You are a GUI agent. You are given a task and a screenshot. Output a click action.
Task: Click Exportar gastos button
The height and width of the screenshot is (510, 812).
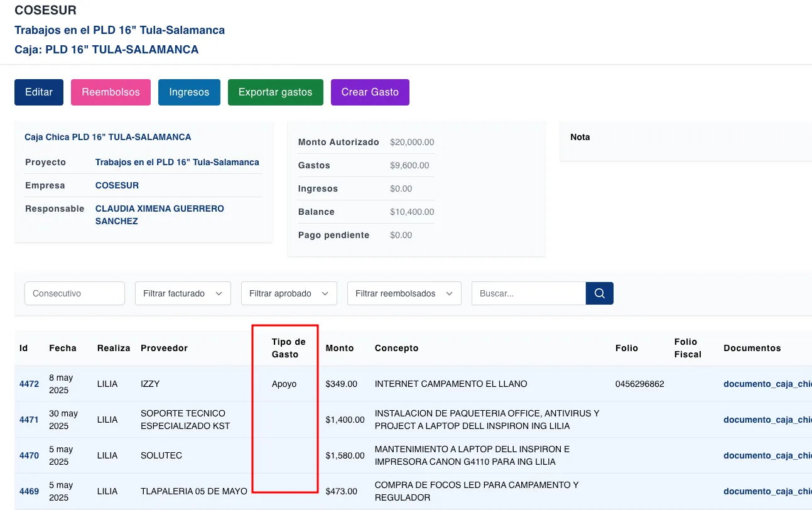pyautogui.click(x=275, y=92)
